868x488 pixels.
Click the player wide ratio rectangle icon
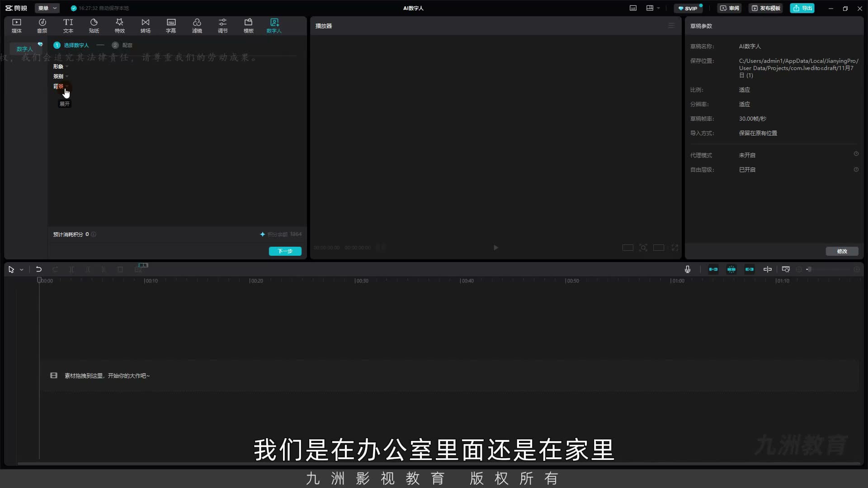pyautogui.click(x=659, y=248)
